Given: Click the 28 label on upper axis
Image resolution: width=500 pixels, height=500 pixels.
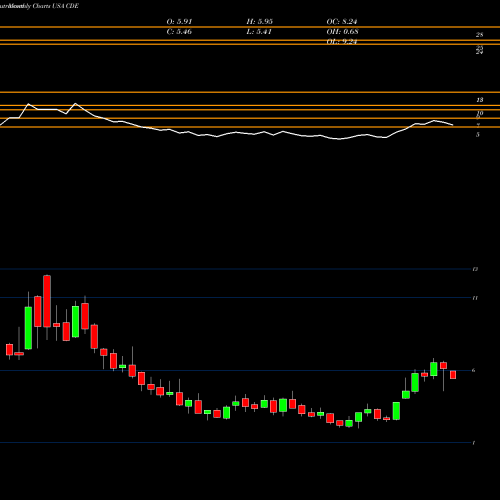Looking at the screenshot, I should point(479,35).
